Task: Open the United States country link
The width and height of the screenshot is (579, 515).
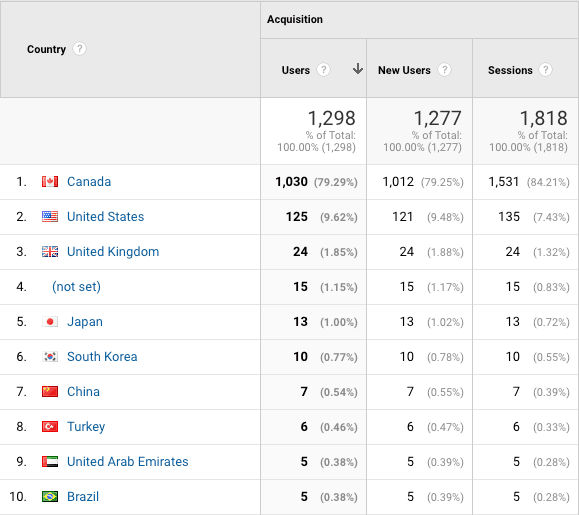Action: 106,217
